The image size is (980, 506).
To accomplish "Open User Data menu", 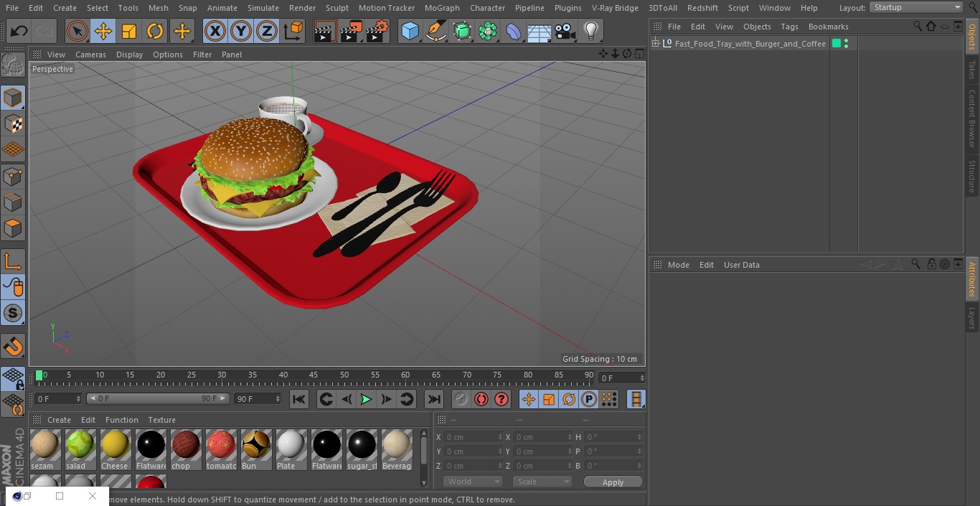I will pos(741,265).
